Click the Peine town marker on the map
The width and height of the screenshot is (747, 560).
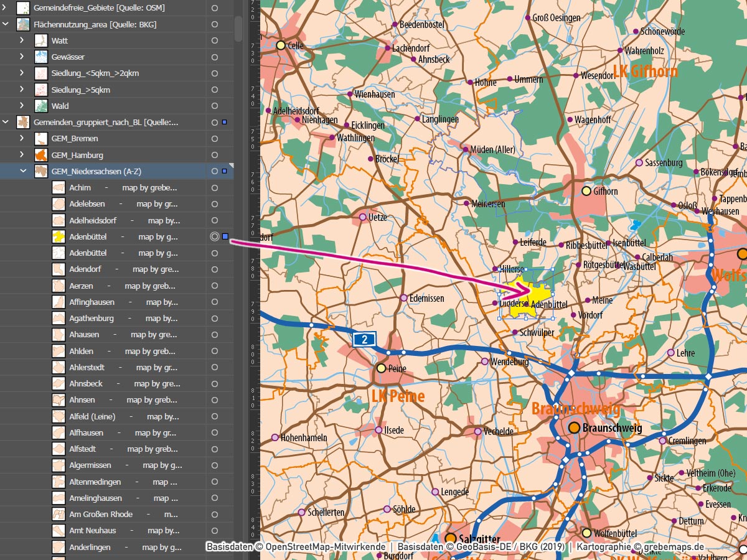click(381, 368)
